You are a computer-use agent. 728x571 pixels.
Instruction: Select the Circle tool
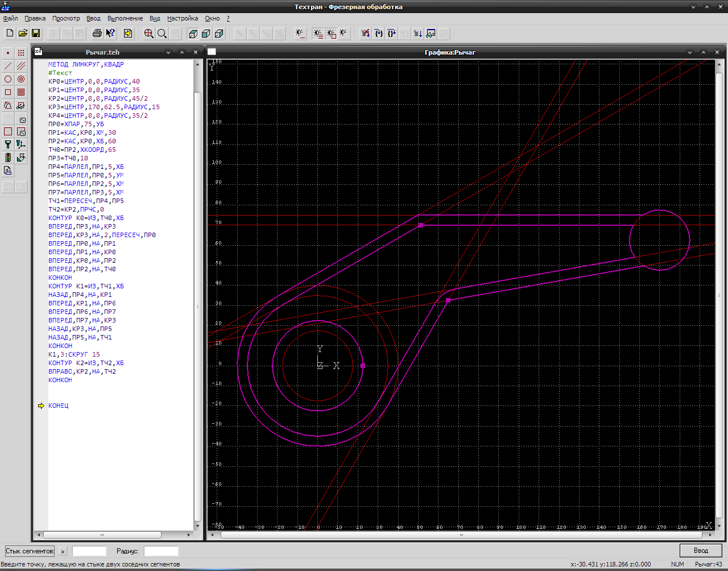[x=8, y=79]
